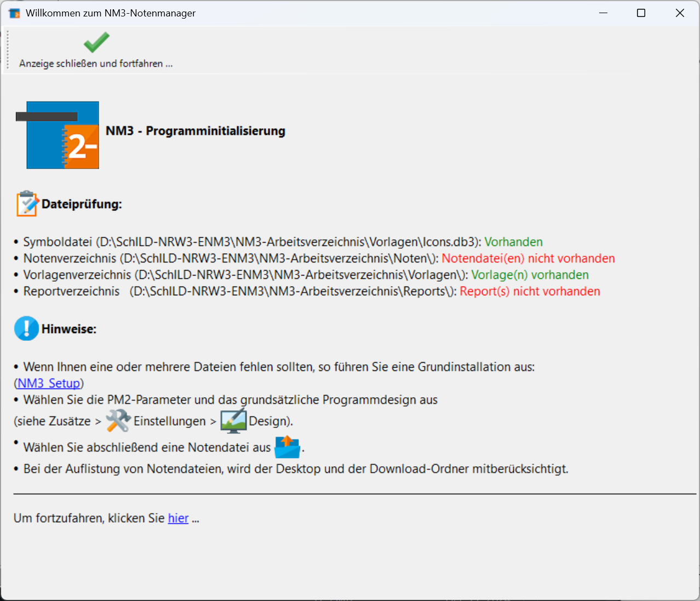Follow the 'hier' link to continue
The width and height of the screenshot is (700, 601).
(178, 518)
